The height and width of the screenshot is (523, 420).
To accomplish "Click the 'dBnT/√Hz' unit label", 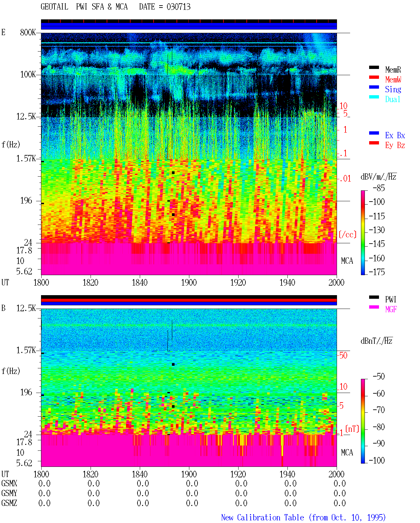I will [x=377, y=341].
